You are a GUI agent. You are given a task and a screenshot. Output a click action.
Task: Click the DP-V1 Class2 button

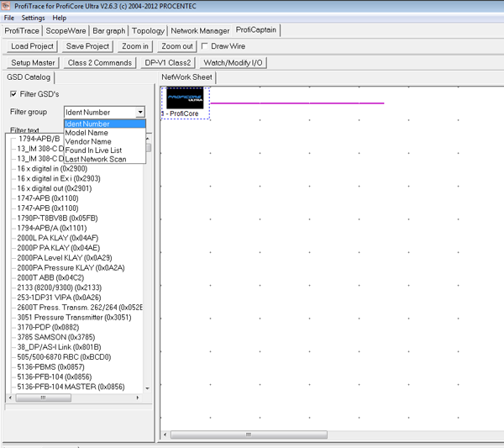click(x=168, y=63)
